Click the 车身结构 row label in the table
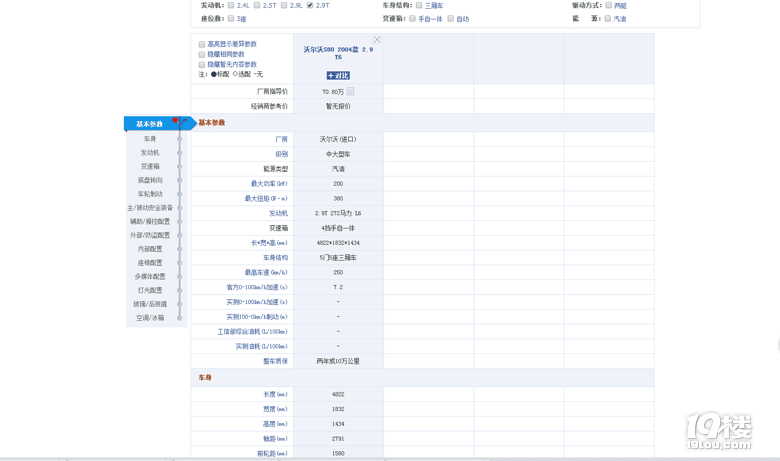The height and width of the screenshot is (461, 780). (x=276, y=258)
